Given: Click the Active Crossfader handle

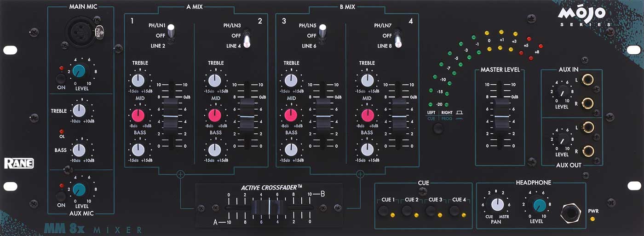Looking at the screenshot, I should coord(269,208).
